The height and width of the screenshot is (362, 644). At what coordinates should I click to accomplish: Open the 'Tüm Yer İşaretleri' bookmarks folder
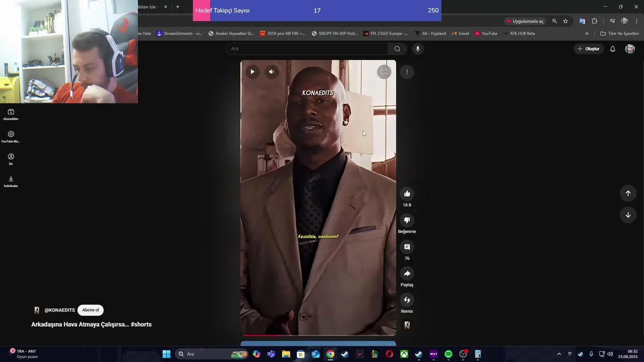[620, 34]
